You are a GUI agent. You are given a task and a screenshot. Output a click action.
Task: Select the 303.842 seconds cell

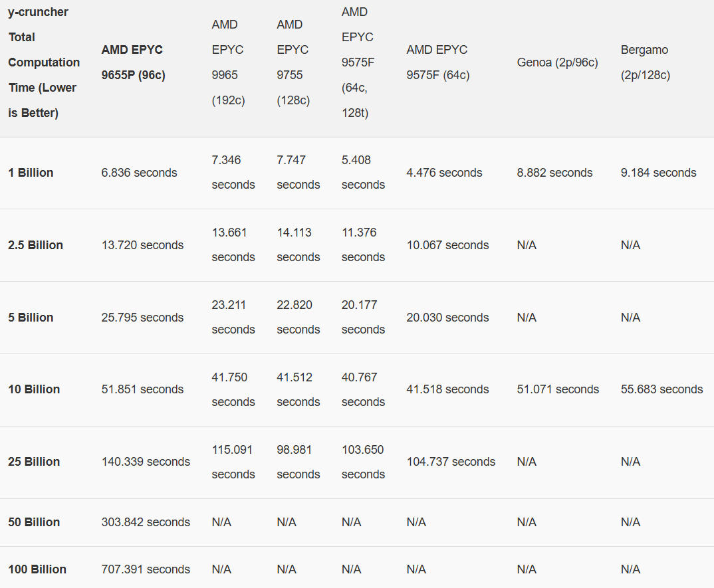tap(146, 522)
